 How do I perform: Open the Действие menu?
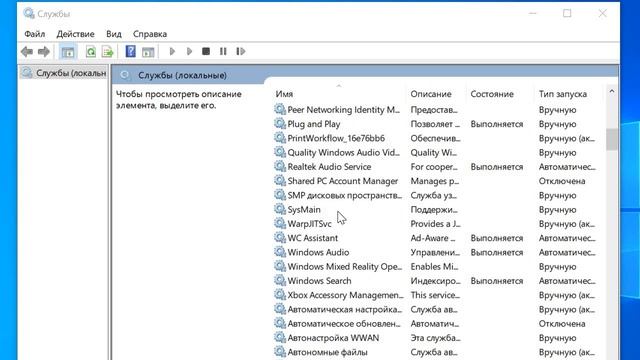coord(76,34)
